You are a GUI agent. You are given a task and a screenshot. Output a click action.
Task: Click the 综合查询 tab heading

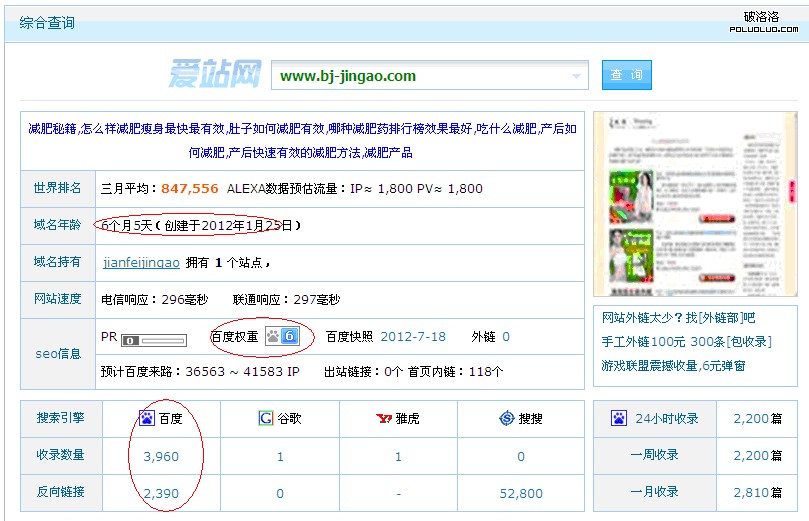pos(47,23)
